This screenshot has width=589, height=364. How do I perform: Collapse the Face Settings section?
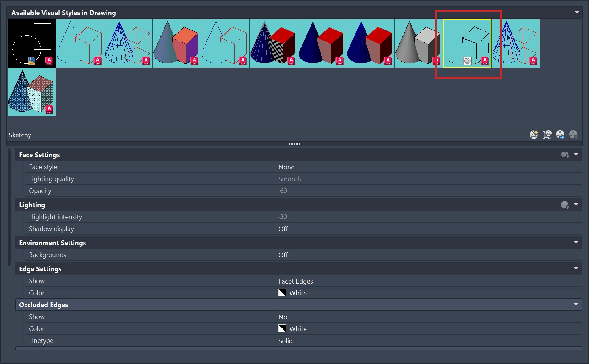(x=576, y=154)
